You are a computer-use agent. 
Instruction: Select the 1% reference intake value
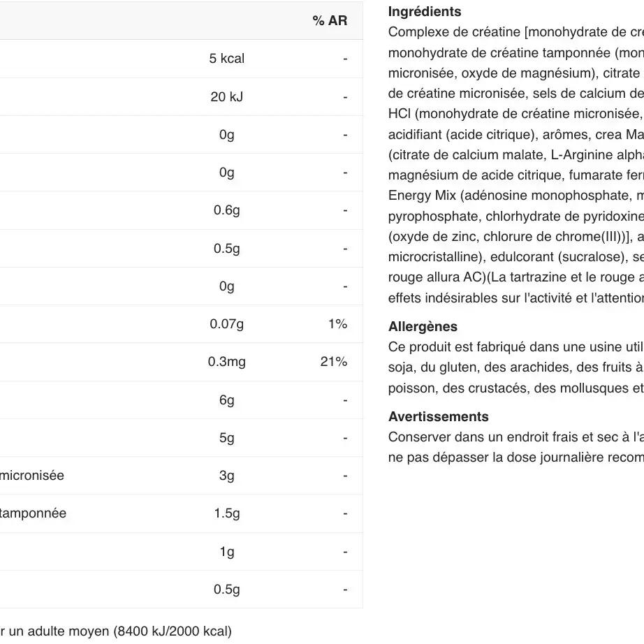coord(337,324)
